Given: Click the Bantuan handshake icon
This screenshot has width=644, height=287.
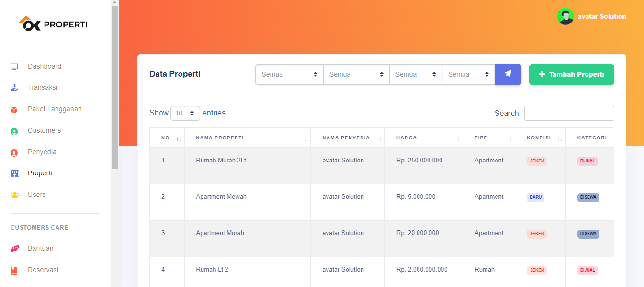Looking at the screenshot, I should point(14,249).
